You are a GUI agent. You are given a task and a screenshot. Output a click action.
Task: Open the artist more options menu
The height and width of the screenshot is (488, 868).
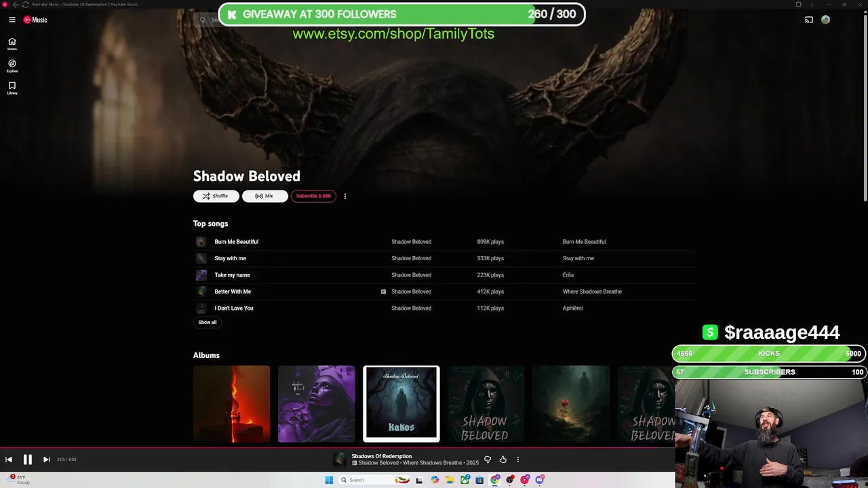tap(345, 196)
